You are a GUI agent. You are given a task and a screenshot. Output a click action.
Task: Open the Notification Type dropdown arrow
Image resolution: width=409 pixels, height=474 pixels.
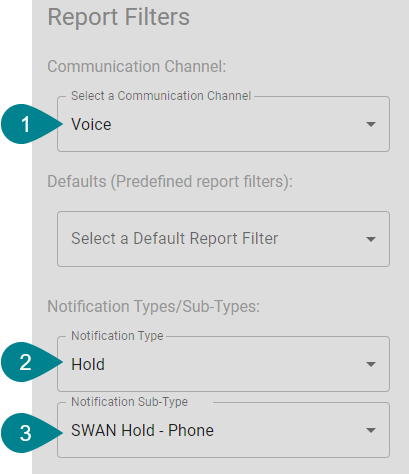pos(371,364)
